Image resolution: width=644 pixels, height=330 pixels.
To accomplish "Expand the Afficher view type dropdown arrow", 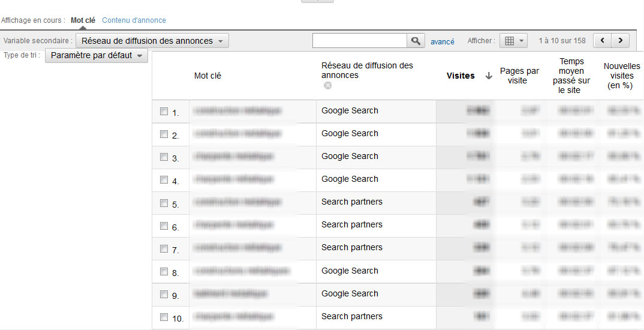I will (522, 41).
